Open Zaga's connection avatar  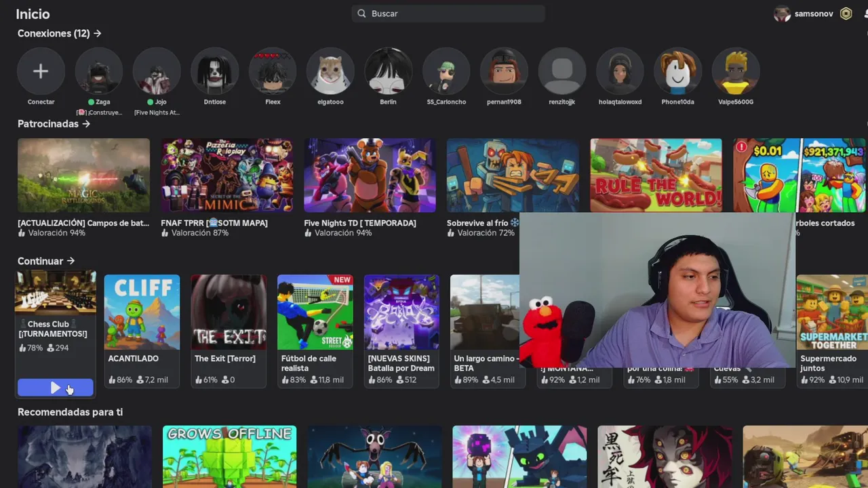(x=99, y=71)
